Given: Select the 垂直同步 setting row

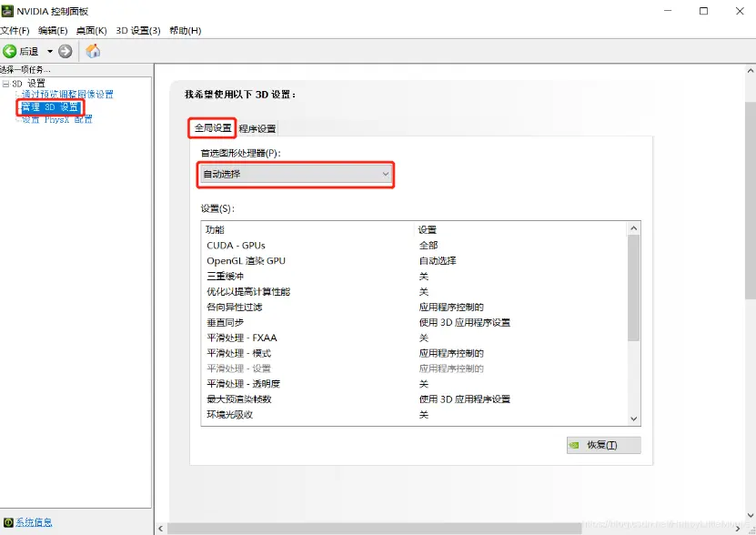Looking at the screenshot, I should (226, 322).
